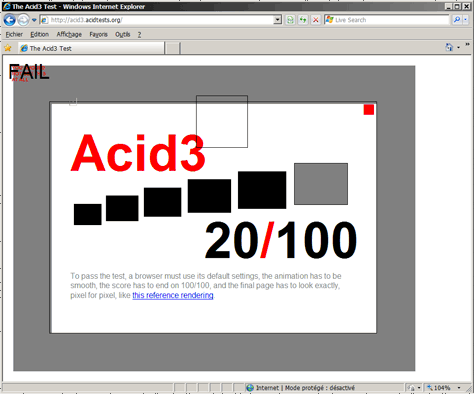Expand the command bar overflow chevron
474x394 pixels.
pos(467,45)
